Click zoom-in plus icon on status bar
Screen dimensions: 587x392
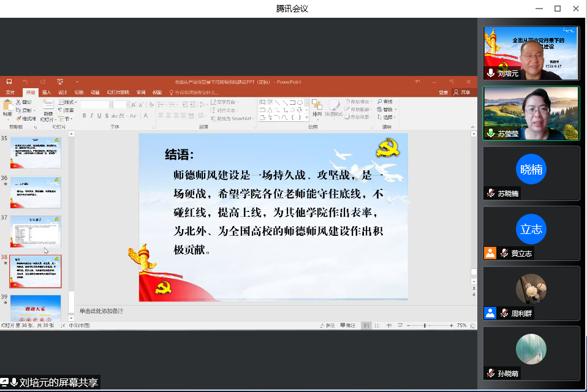pyautogui.click(x=452, y=325)
